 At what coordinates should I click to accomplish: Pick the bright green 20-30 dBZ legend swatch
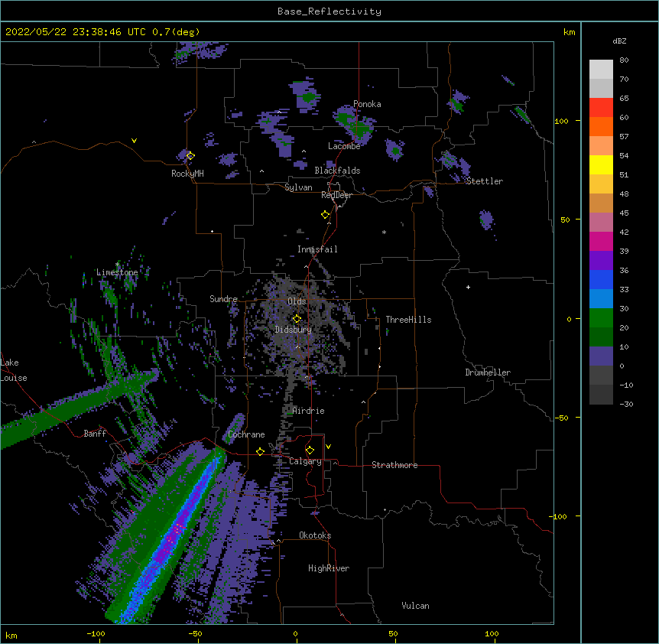coord(601,318)
